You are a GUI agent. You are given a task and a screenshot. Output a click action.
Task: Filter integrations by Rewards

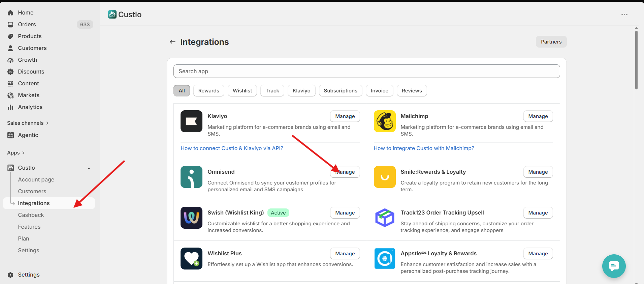pyautogui.click(x=209, y=90)
